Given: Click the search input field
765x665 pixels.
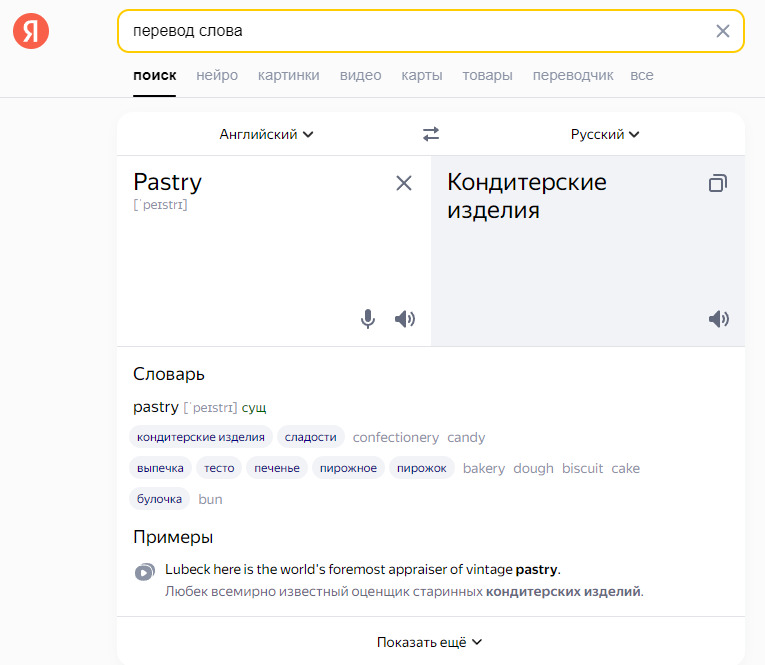Looking at the screenshot, I should [410, 31].
